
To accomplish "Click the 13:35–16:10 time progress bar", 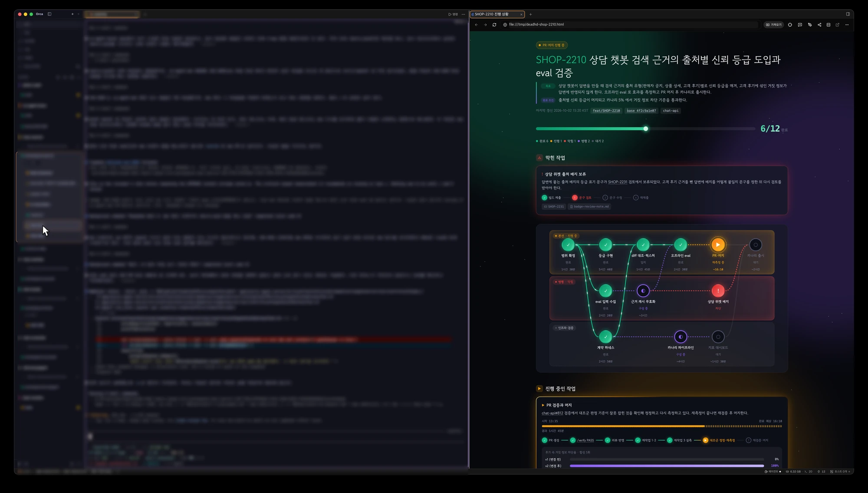I will (x=662, y=426).
